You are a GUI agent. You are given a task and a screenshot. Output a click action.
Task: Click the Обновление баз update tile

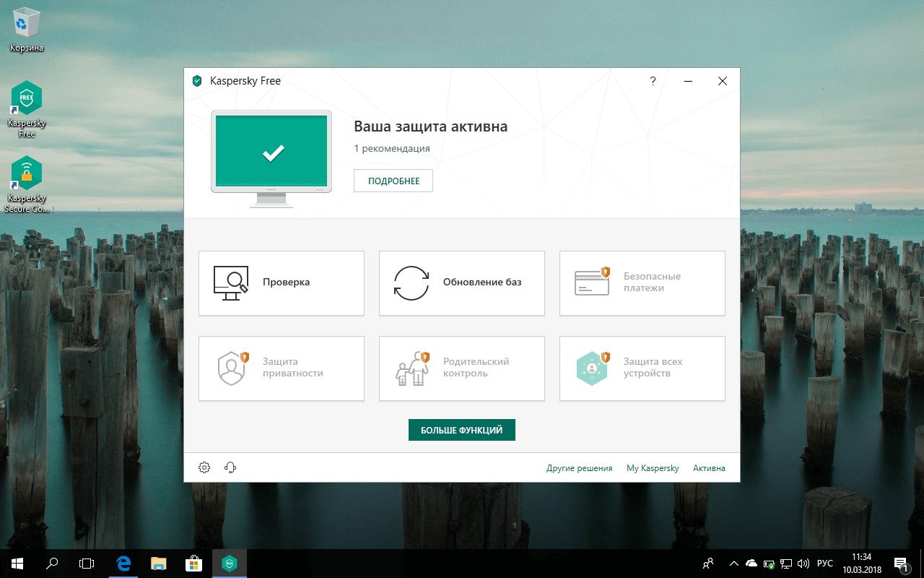462,283
